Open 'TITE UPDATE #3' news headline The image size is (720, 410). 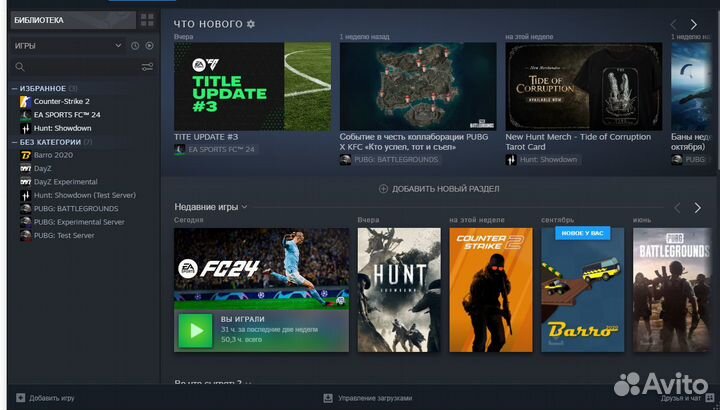pyautogui.click(x=206, y=137)
